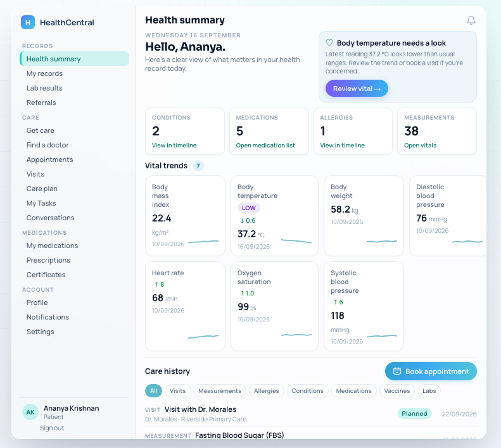Click the Heart rate sparkline chart
The height and width of the screenshot is (448, 501).
coord(203,336)
